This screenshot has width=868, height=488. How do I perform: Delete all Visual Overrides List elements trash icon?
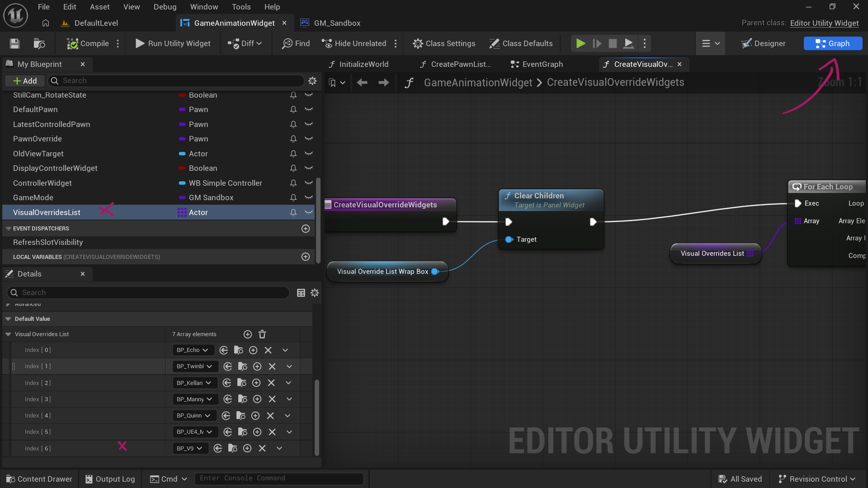(x=262, y=334)
